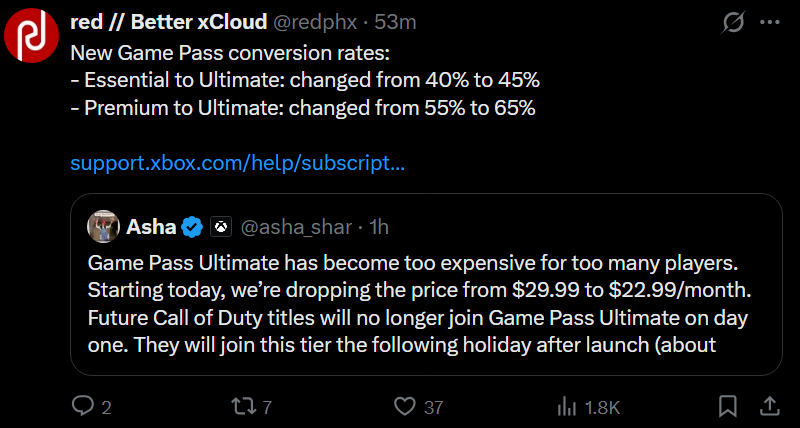
Task: Repost this tweet using the retweet icon
Action: click(243, 407)
